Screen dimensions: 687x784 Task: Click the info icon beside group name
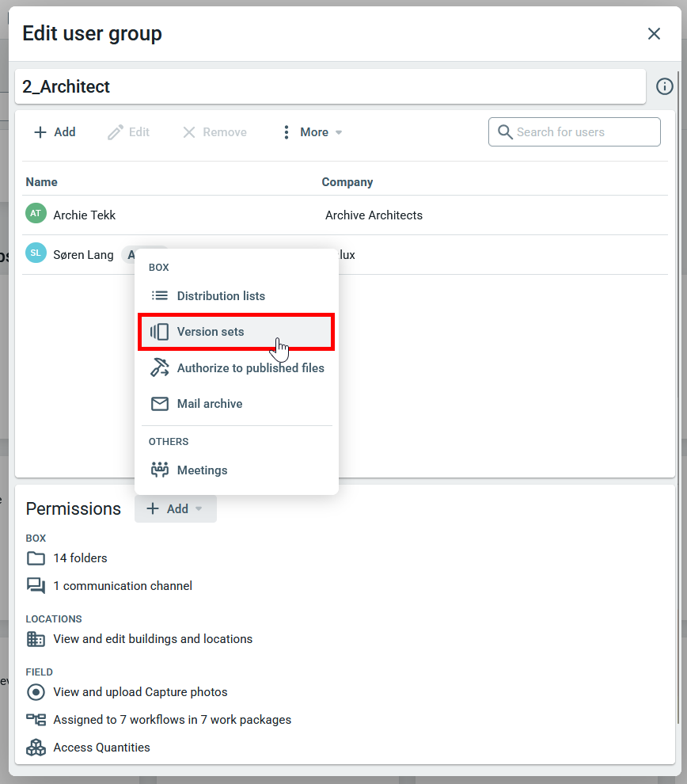pyautogui.click(x=665, y=86)
